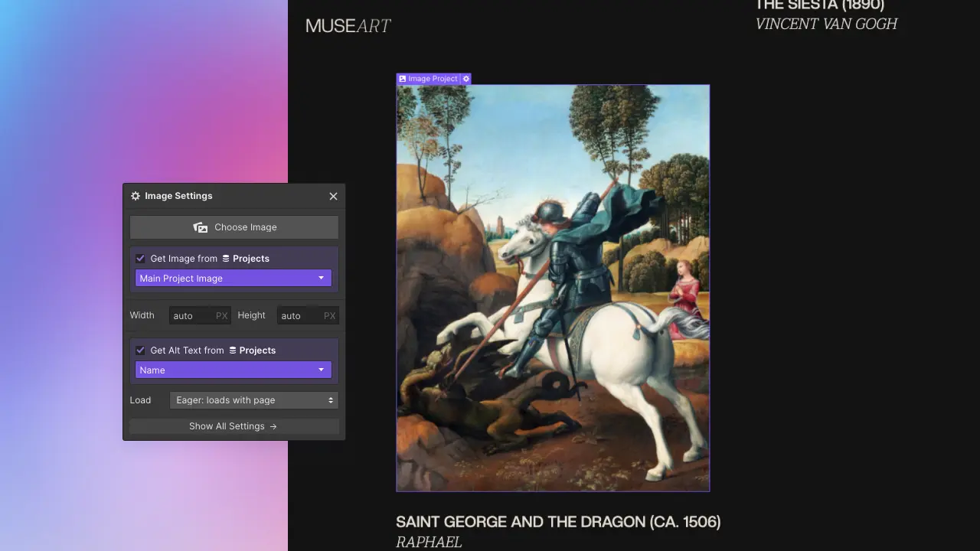This screenshot has width=980, height=551.
Task: Click the MUSEART logo
Action: tap(348, 26)
